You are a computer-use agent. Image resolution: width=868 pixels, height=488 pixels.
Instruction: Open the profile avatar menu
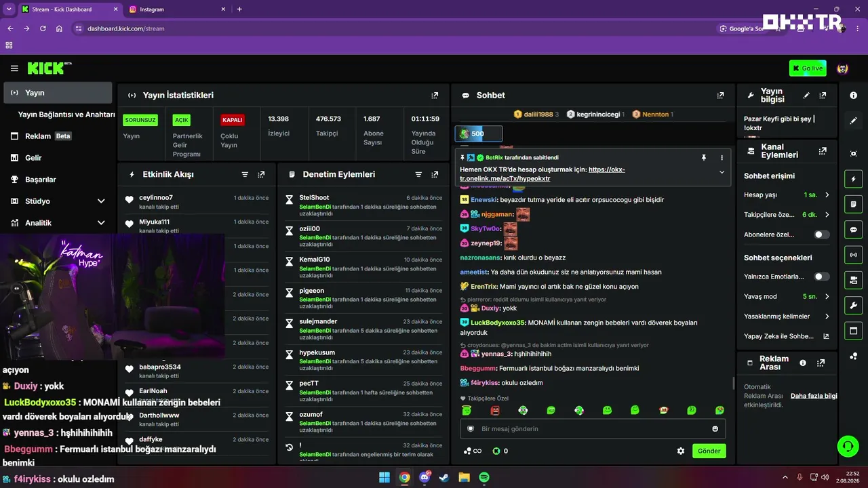843,68
